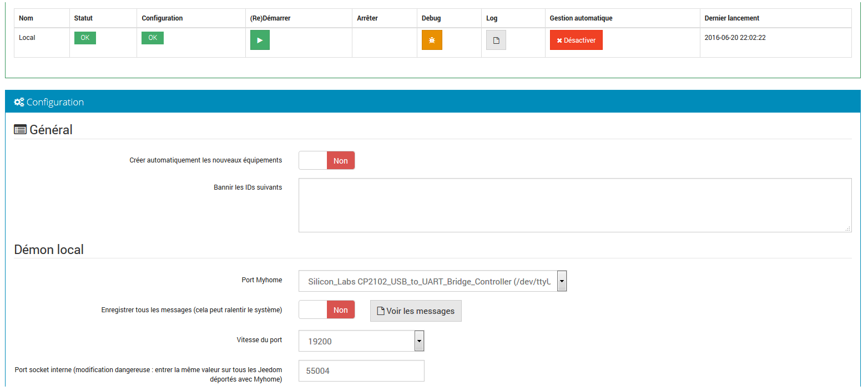868x391 pixels.
Task: Click inside the Bannir les IDs suivants textarea
Action: (574, 205)
